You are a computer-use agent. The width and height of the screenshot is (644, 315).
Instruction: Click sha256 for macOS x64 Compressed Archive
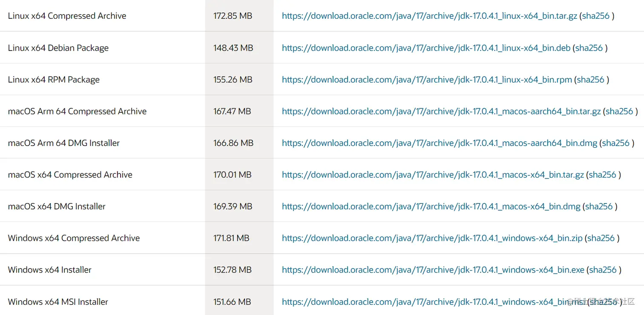pyautogui.click(x=603, y=175)
